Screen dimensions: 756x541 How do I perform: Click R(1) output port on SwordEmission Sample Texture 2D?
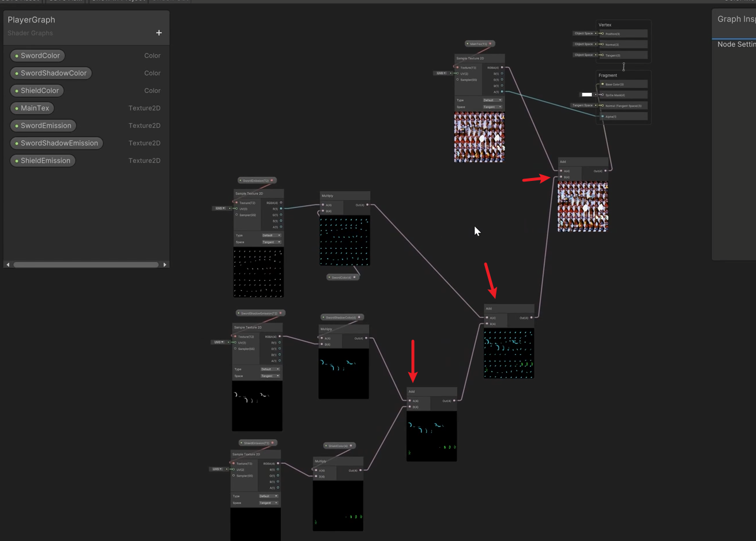click(281, 209)
